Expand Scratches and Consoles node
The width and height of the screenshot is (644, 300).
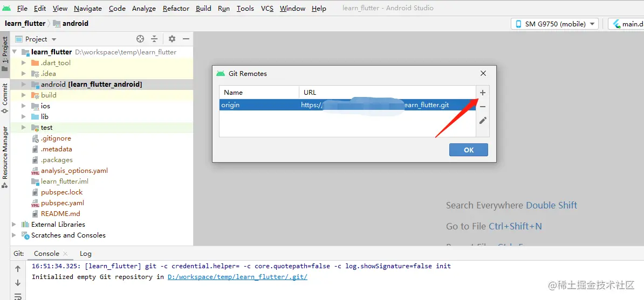[x=15, y=235]
